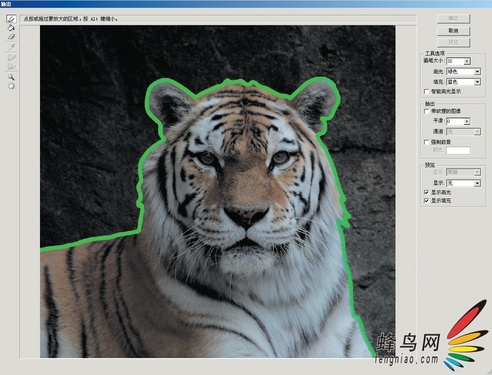Choose the Eraser tool

(11, 37)
